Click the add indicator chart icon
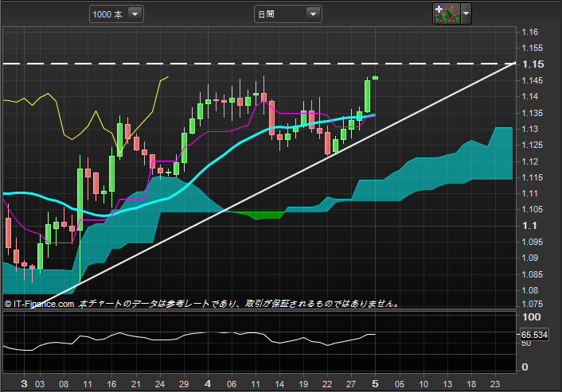Image resolution: width=562 pixels, height=392 pixels. [447, 14]
